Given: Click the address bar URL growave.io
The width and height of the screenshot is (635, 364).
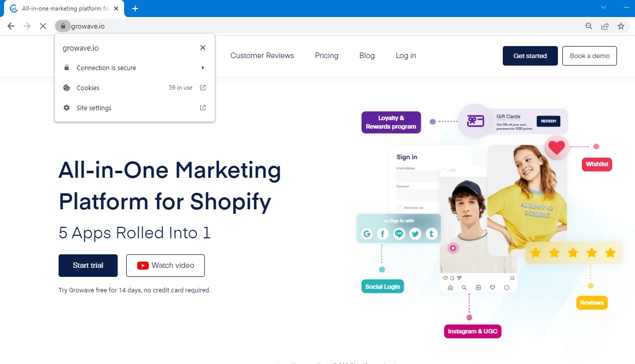Looking at the screenshot, I should pyautogui.click(x=88, y=27).
